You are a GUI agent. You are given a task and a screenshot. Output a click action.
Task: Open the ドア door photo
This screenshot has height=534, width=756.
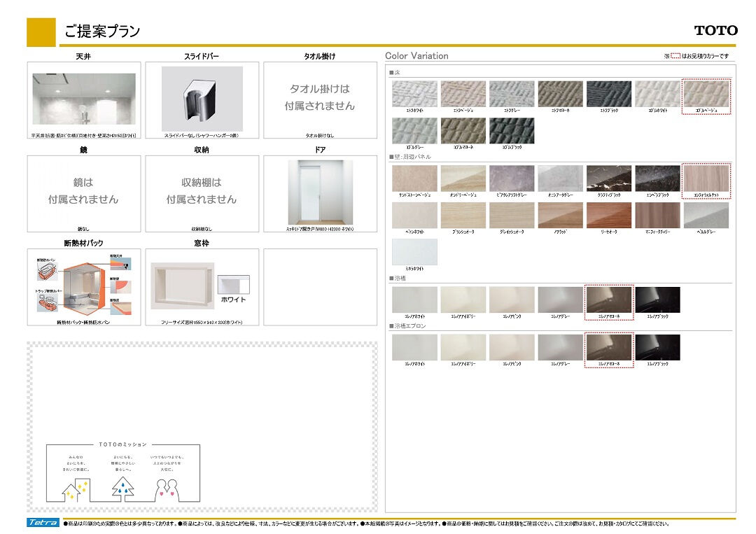click(x=320, y=192)
